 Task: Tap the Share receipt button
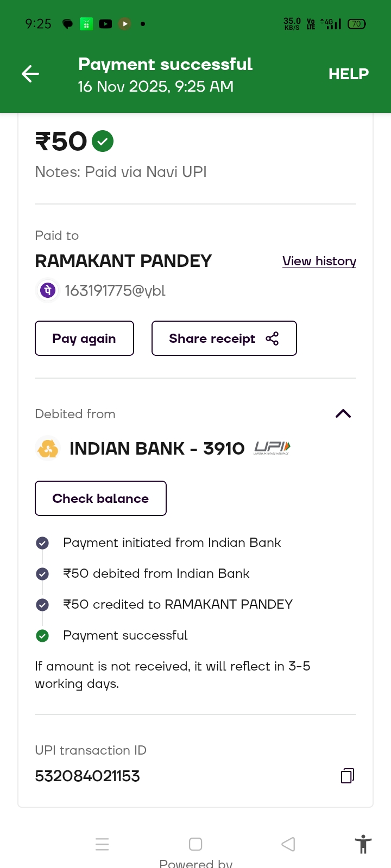click(224, 339)
